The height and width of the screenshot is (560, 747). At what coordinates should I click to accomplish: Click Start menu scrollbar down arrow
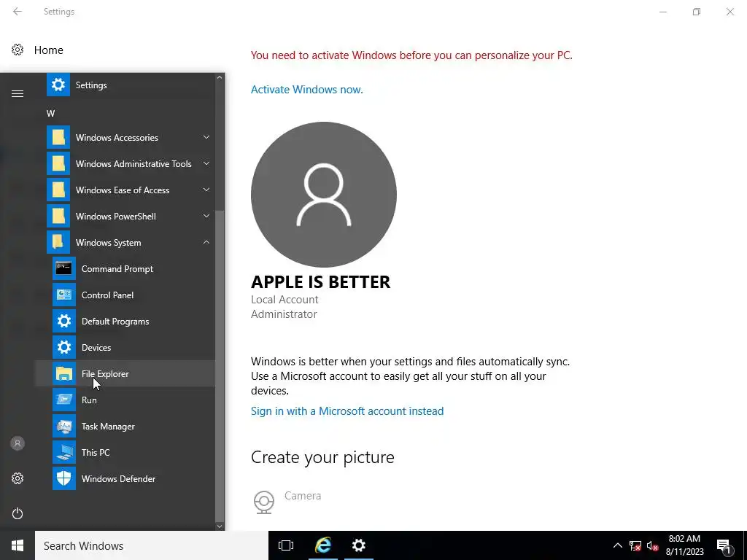pyautogui.click(x=220, y=526)
